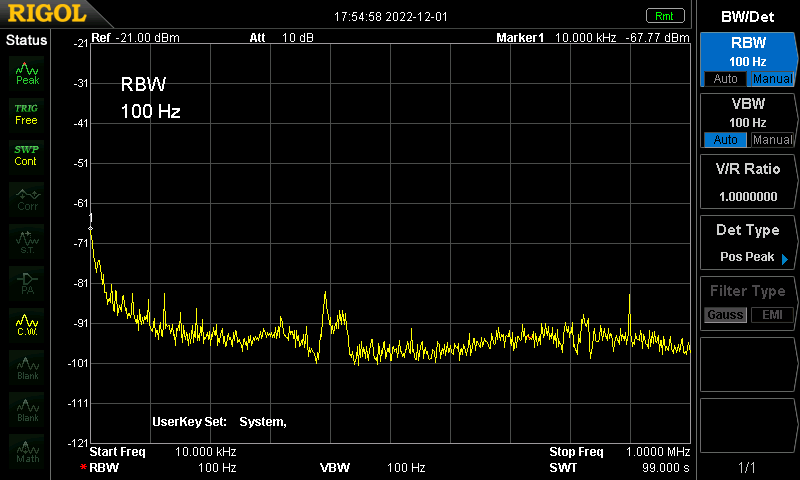Click the Att 10 dB readout

(281, 38)
